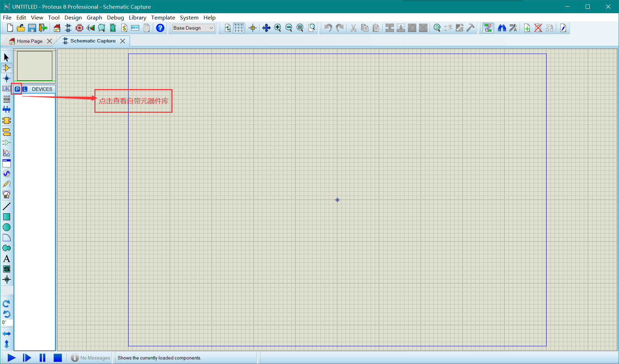Open a project with folder icon
619x364 pixels.
click(21, 28)
